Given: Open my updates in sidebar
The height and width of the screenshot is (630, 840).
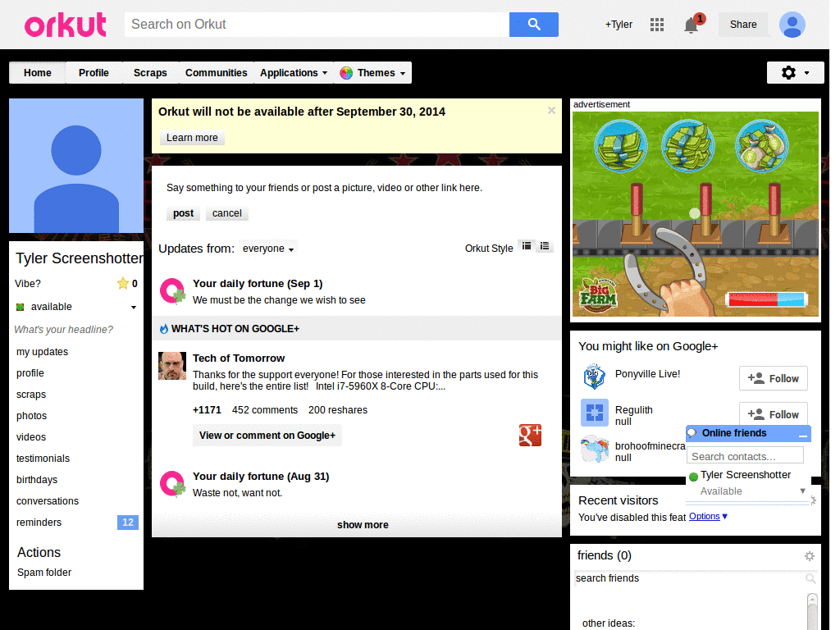Looking at the screenshot, I should point(43,352).
